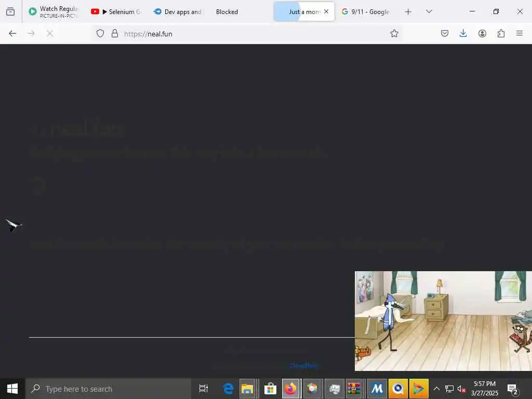Open the colorful play-arrow app on taskbar

click(419, 389)
